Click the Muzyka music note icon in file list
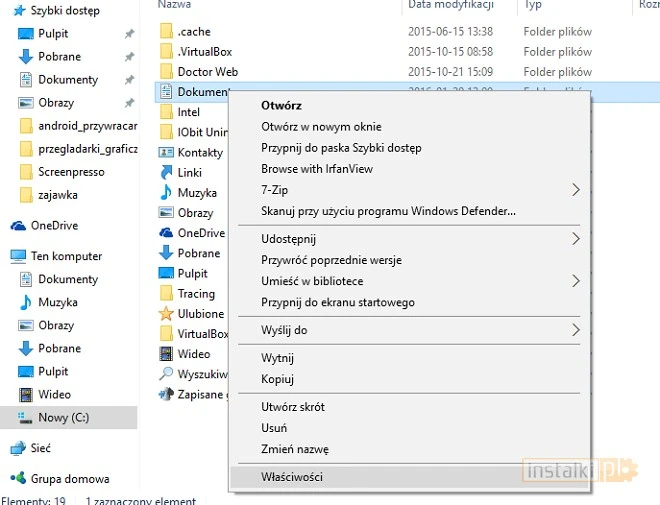Image resolution: width=660 pixels, height=505 pixels. coord(167,193)
